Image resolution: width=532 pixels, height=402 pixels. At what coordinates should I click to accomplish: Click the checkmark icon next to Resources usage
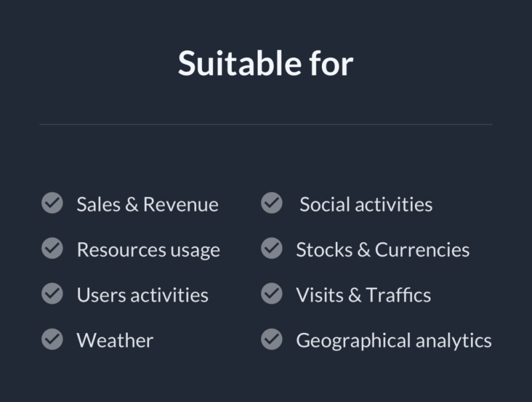click(x=52, y=249)
